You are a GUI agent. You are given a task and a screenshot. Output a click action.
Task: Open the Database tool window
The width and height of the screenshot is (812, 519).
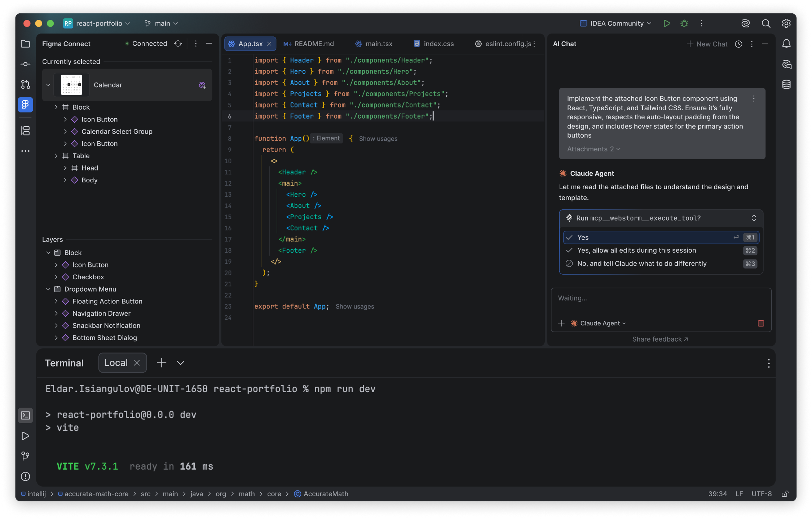click(786, 84)
